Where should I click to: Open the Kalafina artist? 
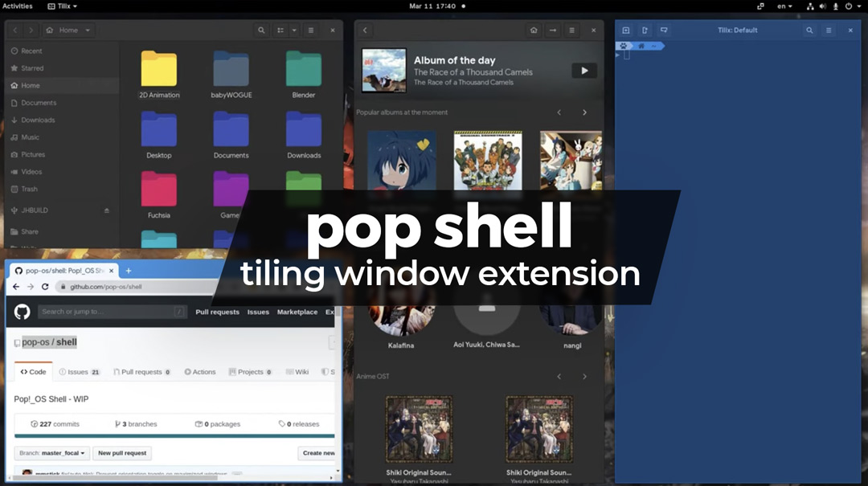coord(401,327)
